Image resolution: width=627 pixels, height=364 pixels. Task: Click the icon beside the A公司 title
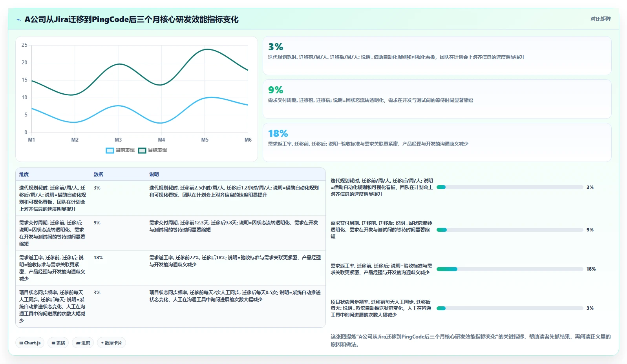pos(18,20)
